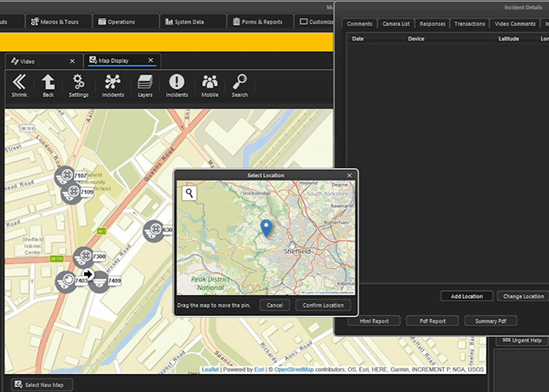The image size is (549, 392).
Task: Switch to Comments tab in Incident Details
Action: click(x=359, y=24)
